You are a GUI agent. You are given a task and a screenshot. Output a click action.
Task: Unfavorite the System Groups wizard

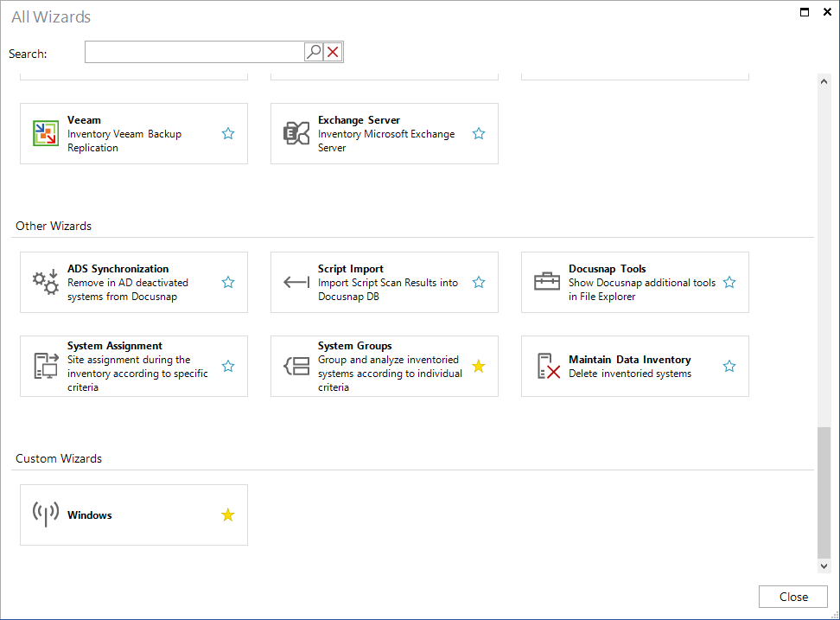point(479,366)
